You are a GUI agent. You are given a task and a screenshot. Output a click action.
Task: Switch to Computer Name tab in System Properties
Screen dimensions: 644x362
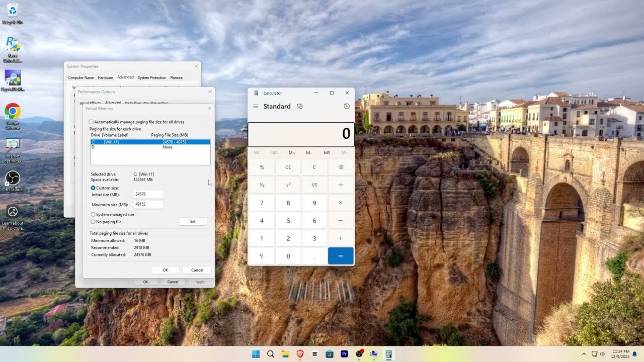coord(81,78)
